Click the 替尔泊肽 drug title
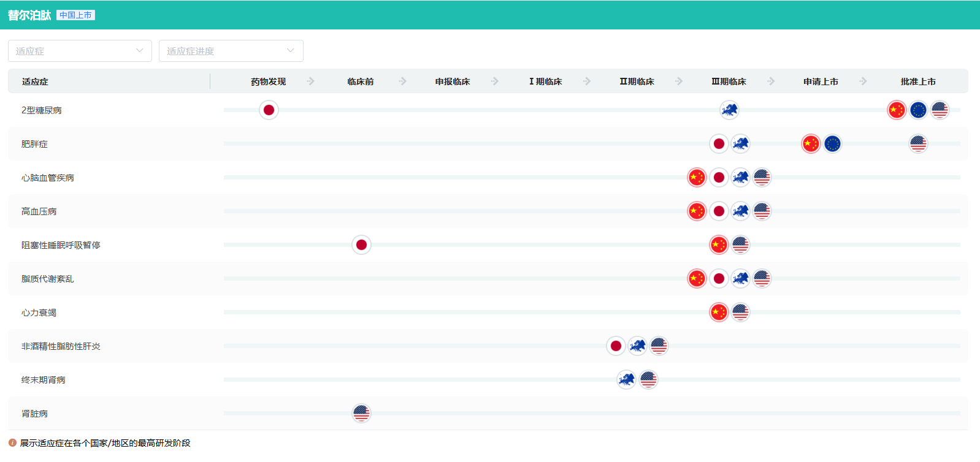This screenshot has width=980, height=462. coord(29,15)
